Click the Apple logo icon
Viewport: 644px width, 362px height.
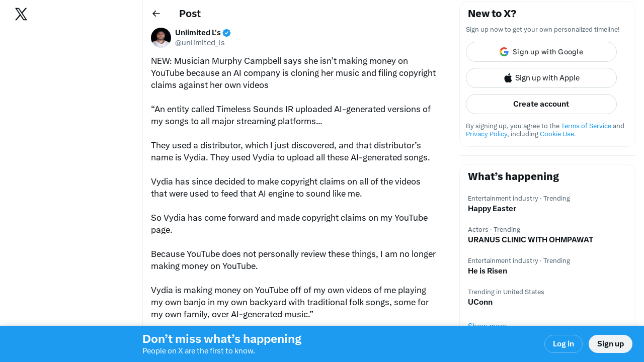(508, 78)
